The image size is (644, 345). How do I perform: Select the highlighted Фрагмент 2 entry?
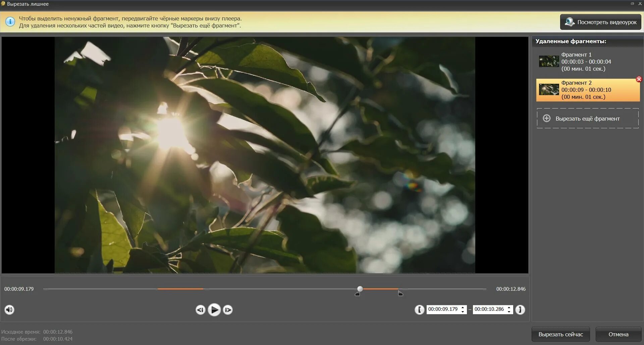[588, 90]
